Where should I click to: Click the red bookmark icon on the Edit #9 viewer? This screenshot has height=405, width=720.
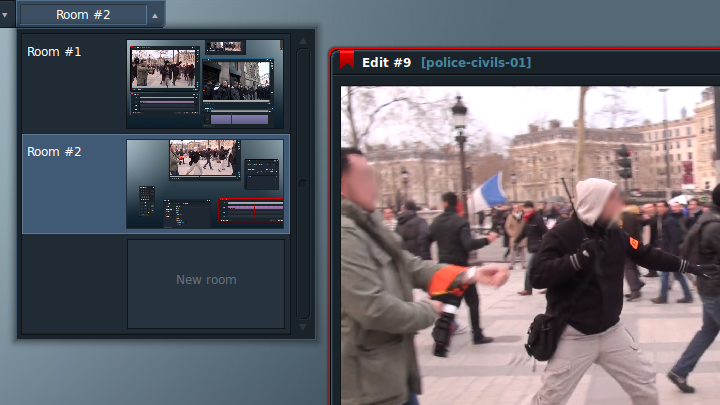point(347,60)
